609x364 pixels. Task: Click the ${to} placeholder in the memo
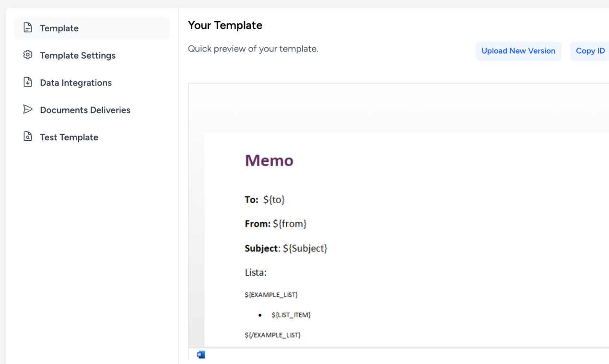coord(274,200)
